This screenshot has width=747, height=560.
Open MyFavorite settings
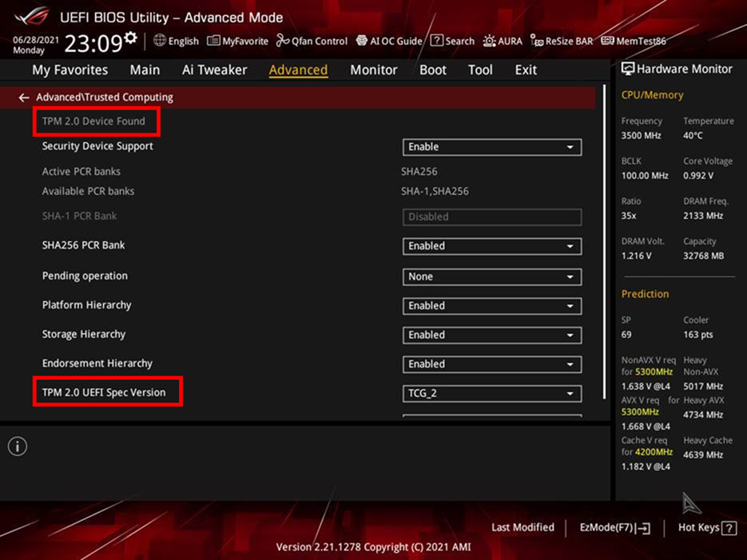click(237, 41)
